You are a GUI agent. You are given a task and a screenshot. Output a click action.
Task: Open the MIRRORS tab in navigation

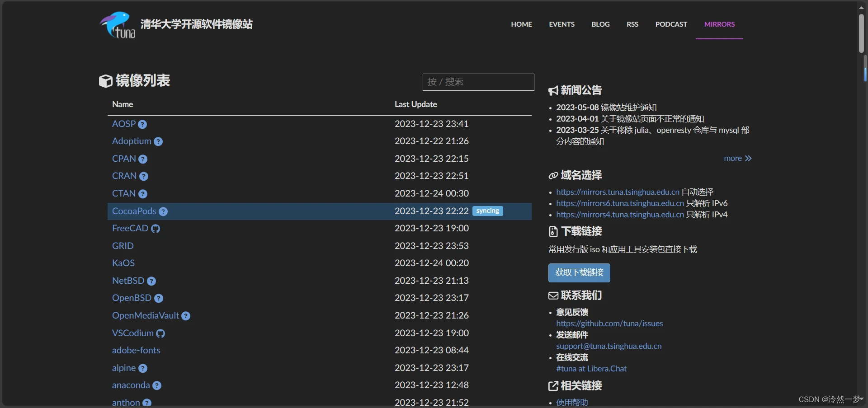[719, 24]
